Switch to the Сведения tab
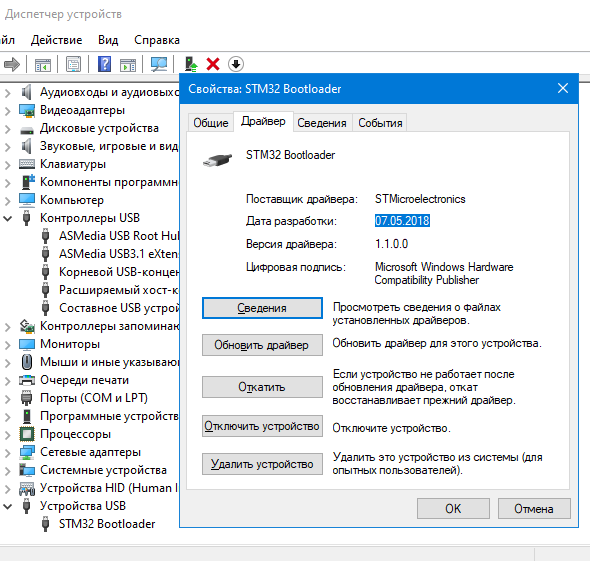This screenshot has height=561, width=590. [x=322, y=123]
